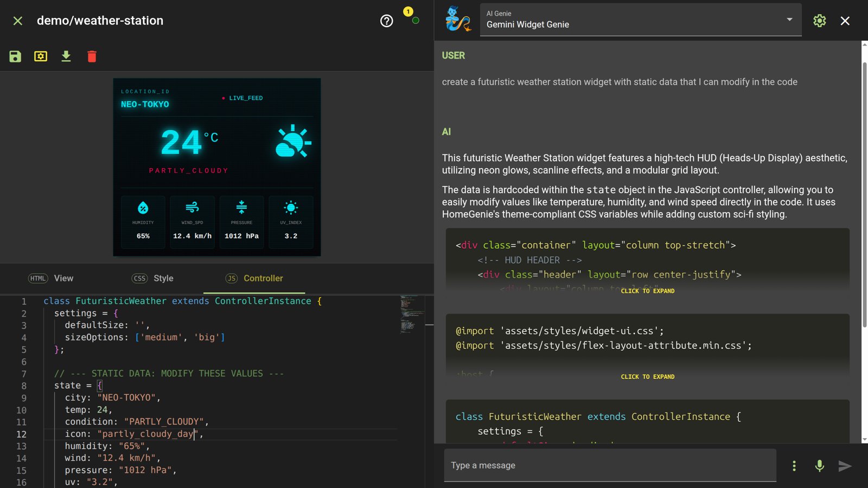Click the Type a message field

(610, 465)
